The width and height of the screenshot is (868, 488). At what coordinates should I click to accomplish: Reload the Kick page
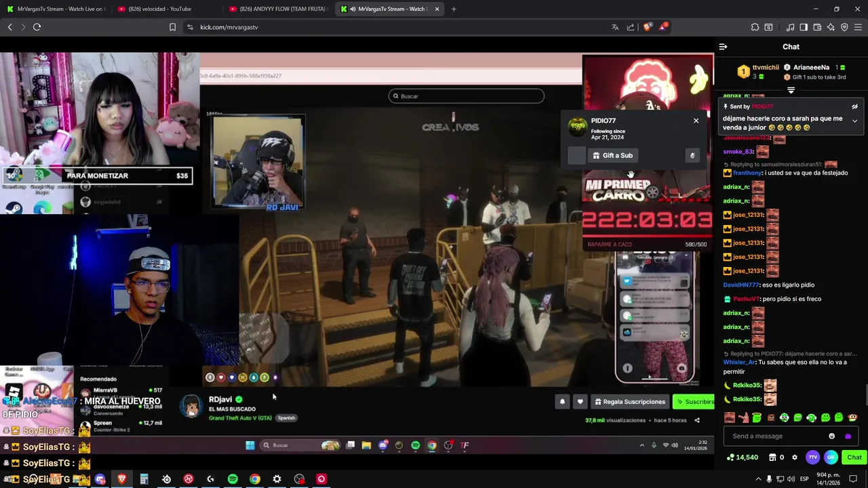coord(37,27)
